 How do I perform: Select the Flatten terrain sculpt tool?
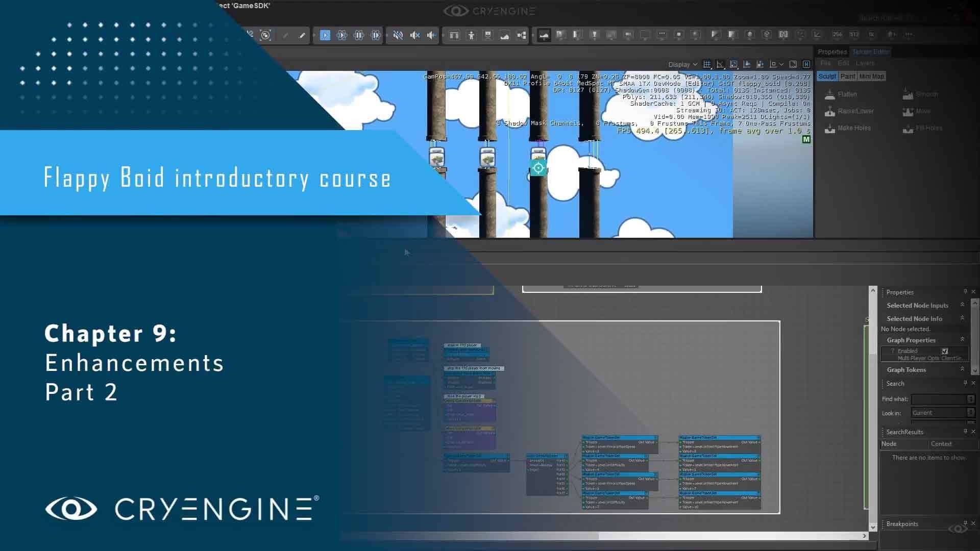[x=846, y=94]
